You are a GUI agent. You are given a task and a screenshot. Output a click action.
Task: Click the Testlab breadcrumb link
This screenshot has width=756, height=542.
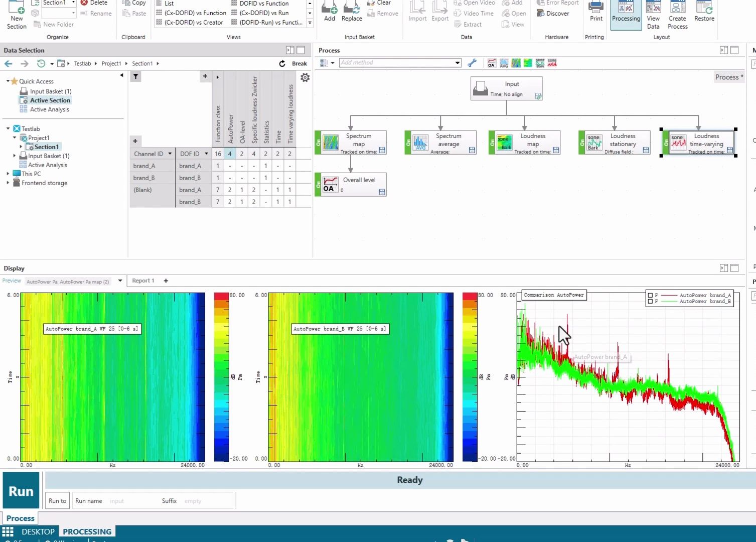click(x=83, y=64)
